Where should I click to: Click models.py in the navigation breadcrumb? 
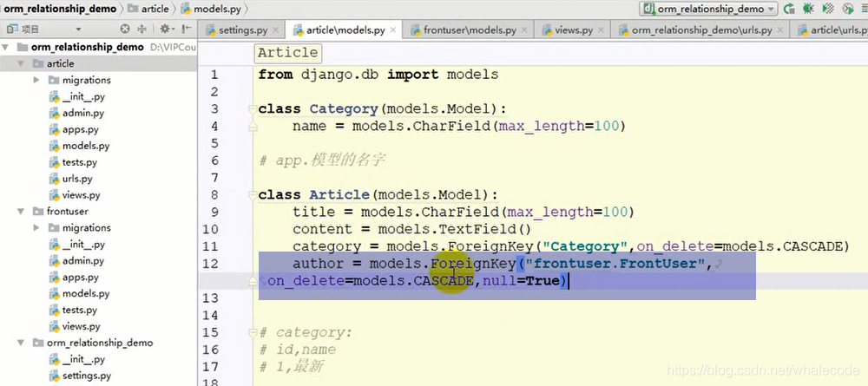(x=212, y=9)
